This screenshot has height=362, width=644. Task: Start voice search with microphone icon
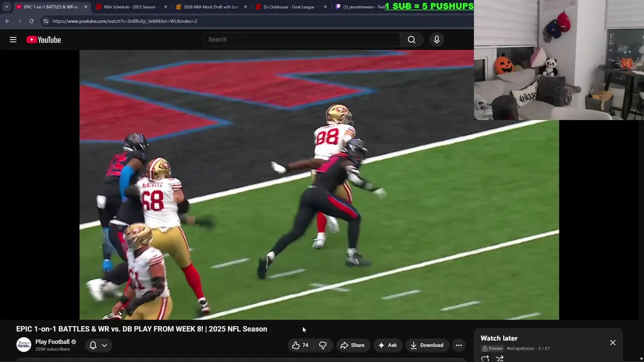point(437,40)
